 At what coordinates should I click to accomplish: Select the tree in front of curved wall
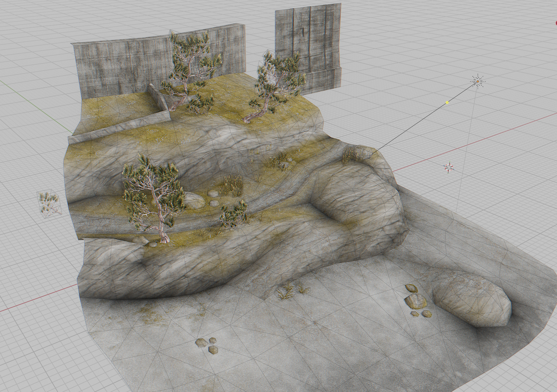coord(190,66)
